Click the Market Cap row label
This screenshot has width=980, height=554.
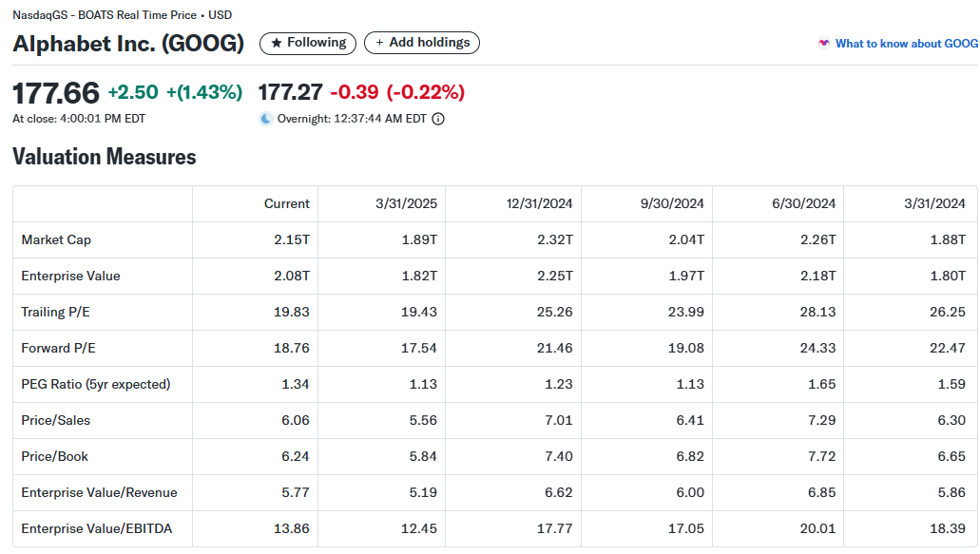(x=56, y=239)
